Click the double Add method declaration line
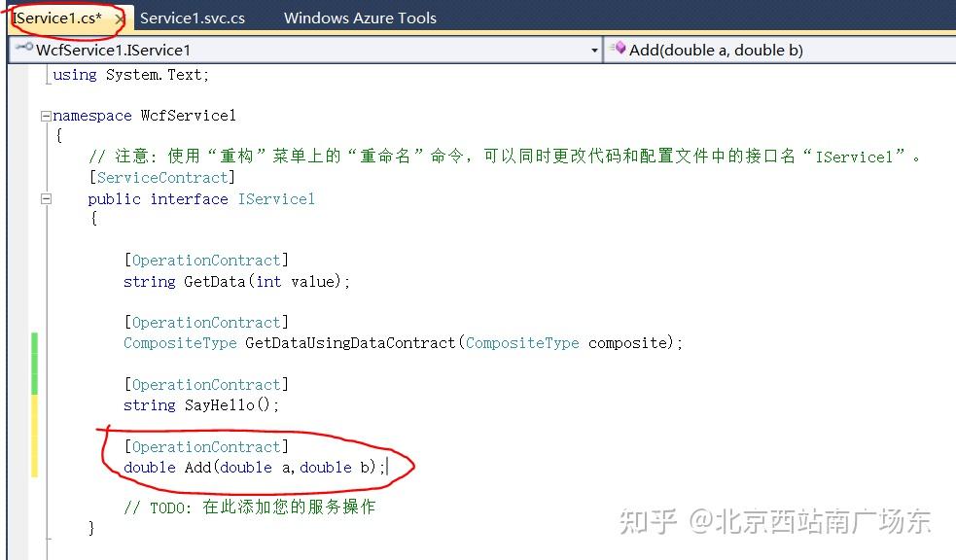 pos(255,468)
